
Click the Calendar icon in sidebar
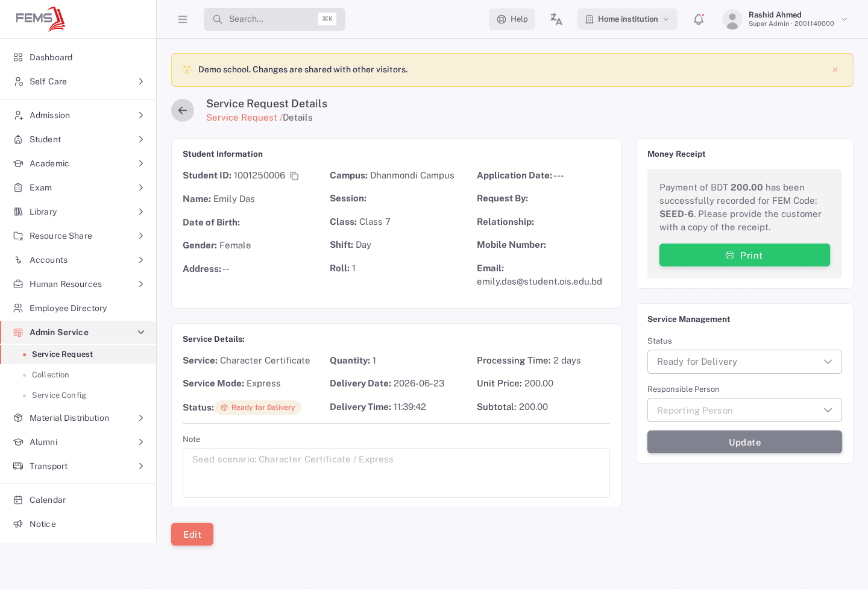(18, 500)
